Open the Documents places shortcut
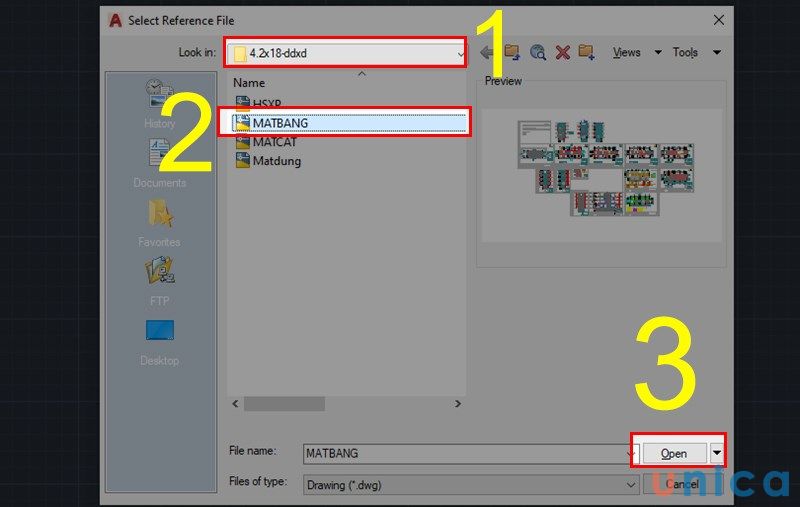The height and width of the screenshot is (507, 800). click(159, 163)
